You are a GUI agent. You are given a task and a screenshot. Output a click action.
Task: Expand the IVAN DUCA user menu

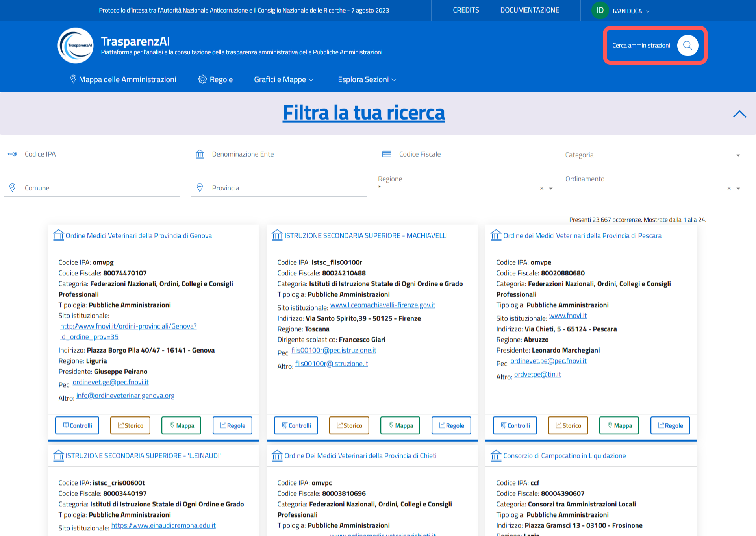(631, 11)
